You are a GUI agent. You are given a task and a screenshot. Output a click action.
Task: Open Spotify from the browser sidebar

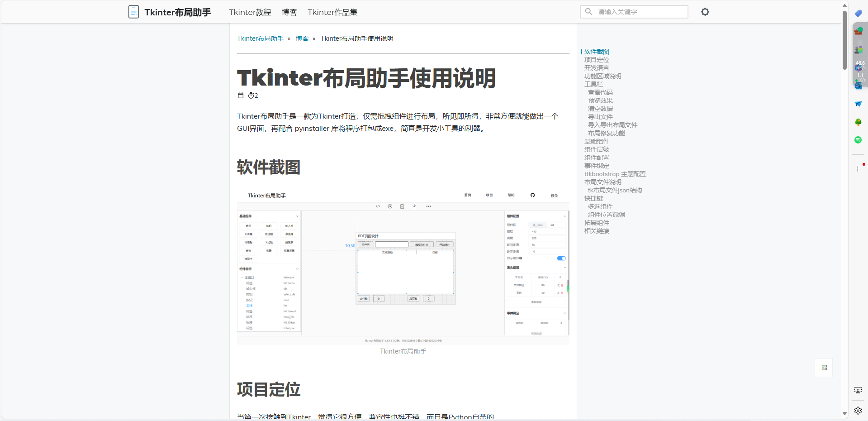pos(858,140)
